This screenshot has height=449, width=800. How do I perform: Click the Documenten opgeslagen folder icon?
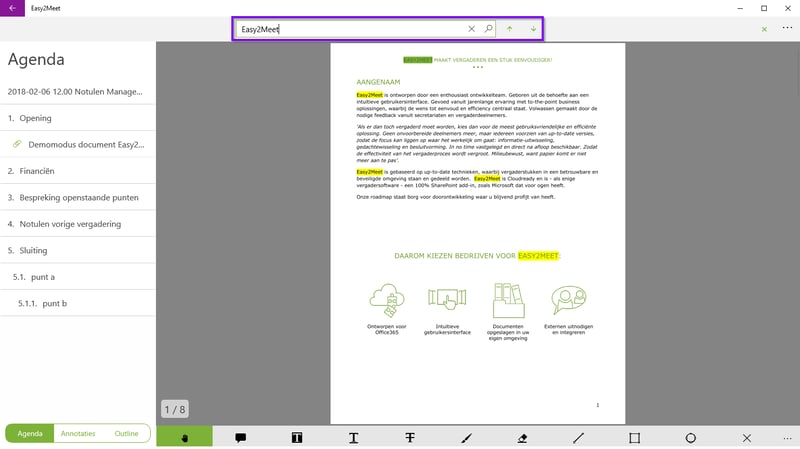coord(508,301)
